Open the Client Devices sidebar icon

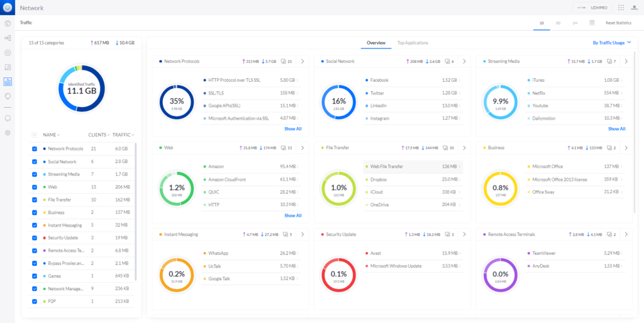tap(8, 67)
